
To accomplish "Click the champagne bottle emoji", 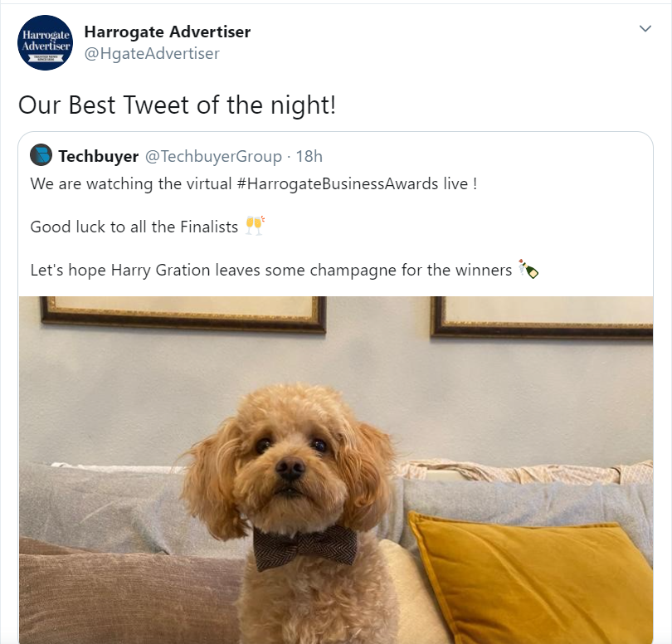I will point(528,269).
